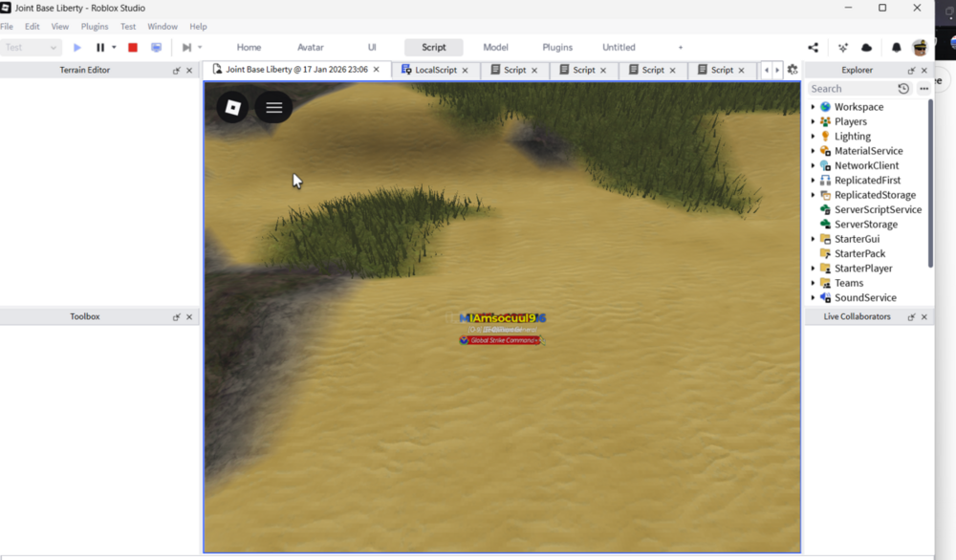Close the Terrain Editor panel
956x560 pixels.
pyautogui.click(x=189, y=71)
